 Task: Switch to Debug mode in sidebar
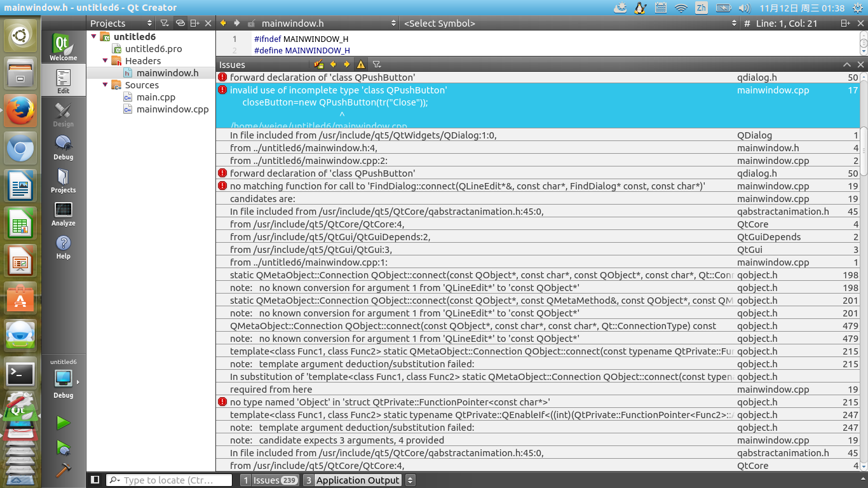(x=63, y=146)
